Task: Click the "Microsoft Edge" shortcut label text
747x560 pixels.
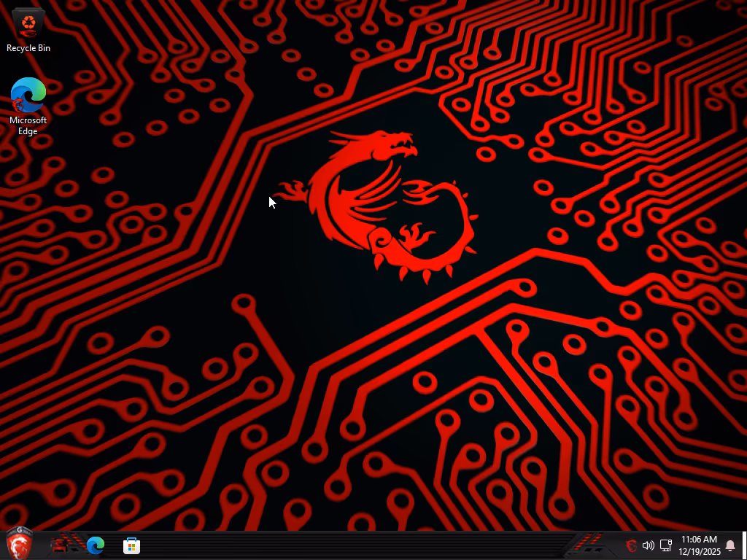Action: pos(28,125)
